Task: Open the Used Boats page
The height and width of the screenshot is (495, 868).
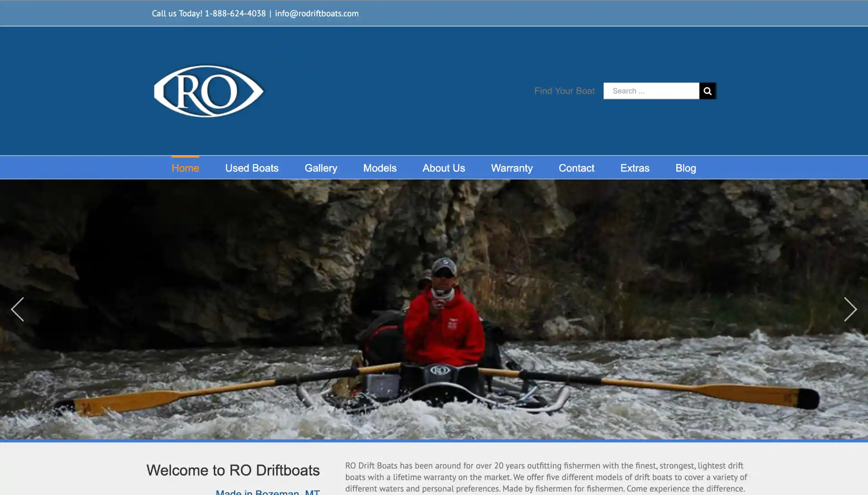Action: pyautogui.click(x=252, y=168)
